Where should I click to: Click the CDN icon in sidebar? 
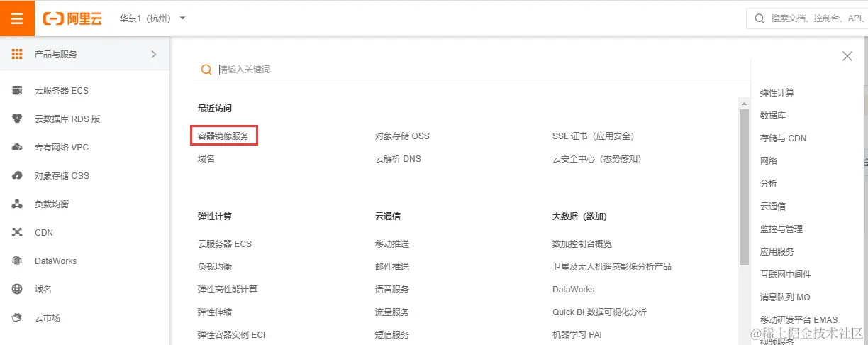click(x=17, y=232)
